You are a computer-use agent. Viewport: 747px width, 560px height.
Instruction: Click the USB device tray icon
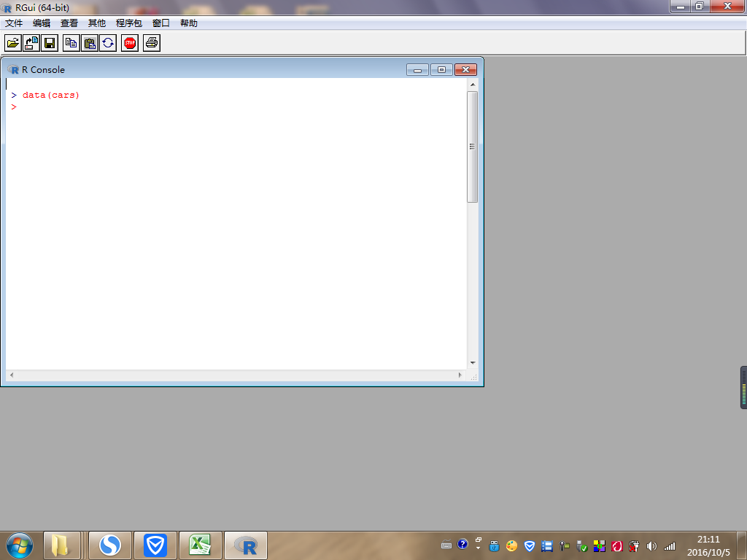pos(494,546)
